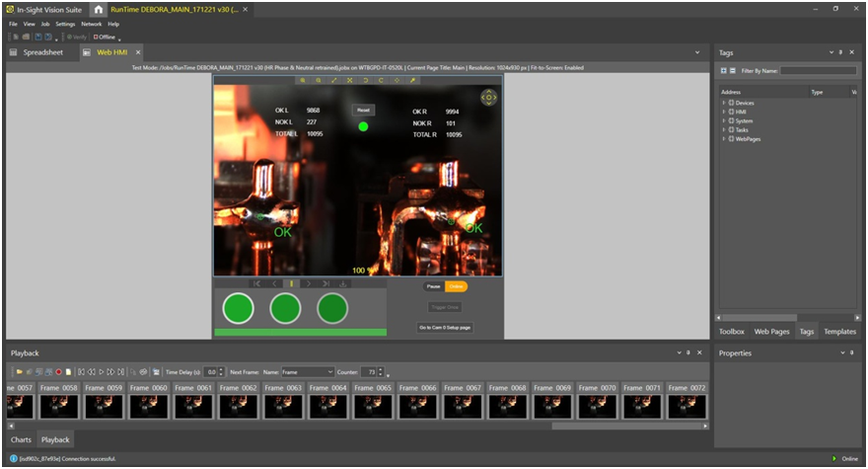This screenshot has width=868, height=469.
Task: Open the Templates tab
Action: [839, 332]
